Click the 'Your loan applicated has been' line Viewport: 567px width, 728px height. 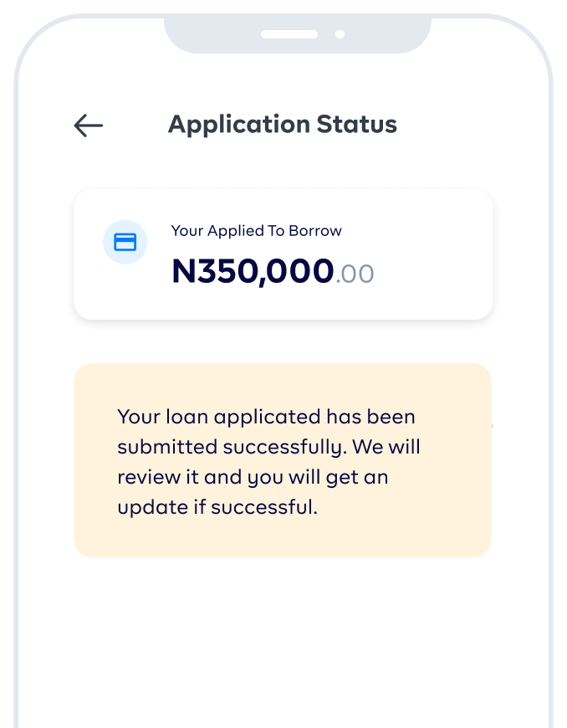(266, 417)
